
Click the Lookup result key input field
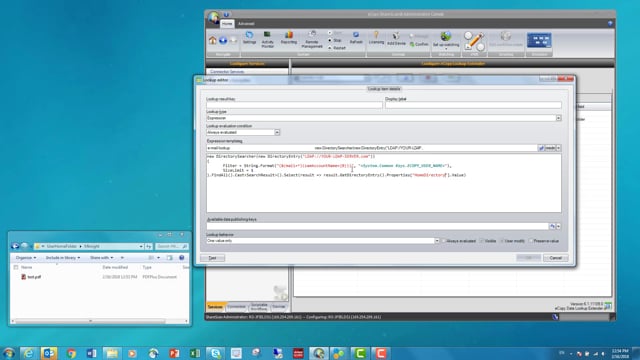[x=294, y=105]
